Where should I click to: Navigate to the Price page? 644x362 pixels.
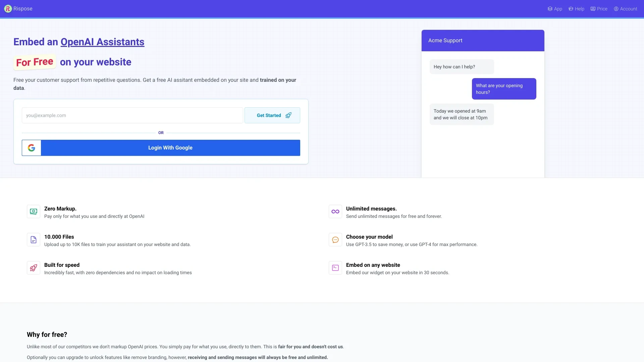click(x=602, y=9)
